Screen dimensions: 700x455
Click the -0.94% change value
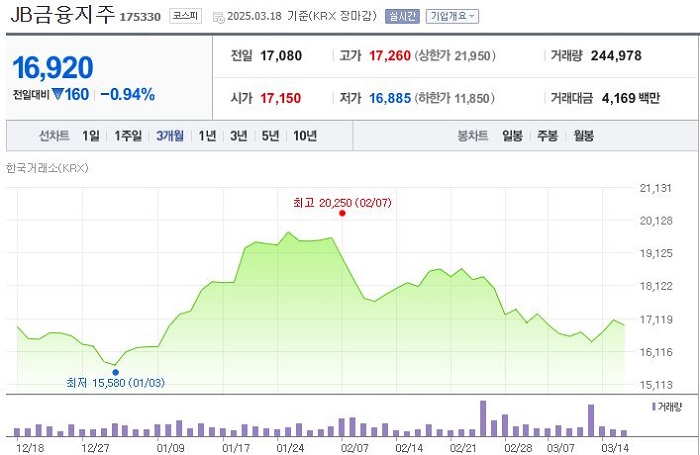pos(127,94)
